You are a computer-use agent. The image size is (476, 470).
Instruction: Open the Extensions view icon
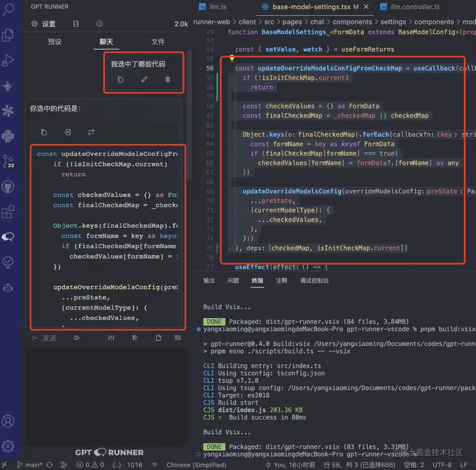[x=8, y=212]
